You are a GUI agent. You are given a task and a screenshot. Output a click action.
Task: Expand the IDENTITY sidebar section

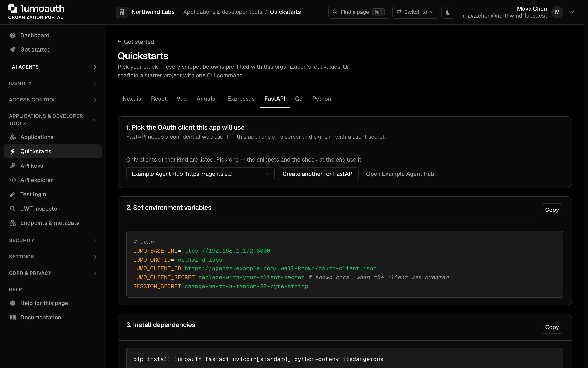(53, 83)
